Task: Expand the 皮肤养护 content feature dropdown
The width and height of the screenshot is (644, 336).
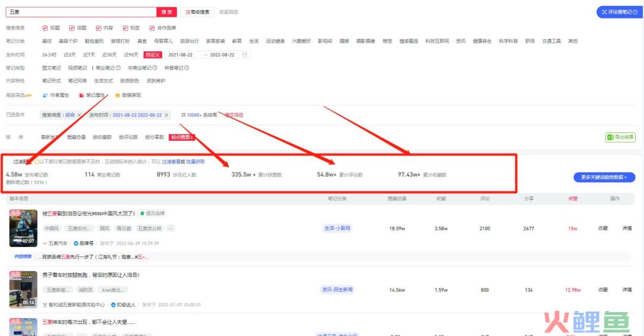Action: click(x=156, y=81)
